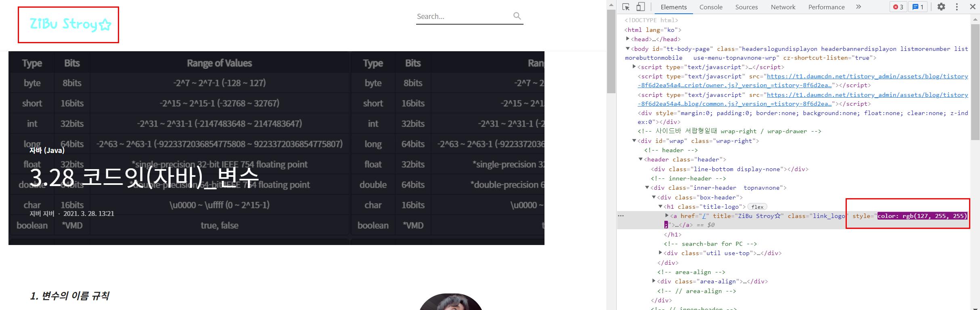This screenshot has height=310, width=980.
Task: Open common.js script source link
Action: (803, 99)
